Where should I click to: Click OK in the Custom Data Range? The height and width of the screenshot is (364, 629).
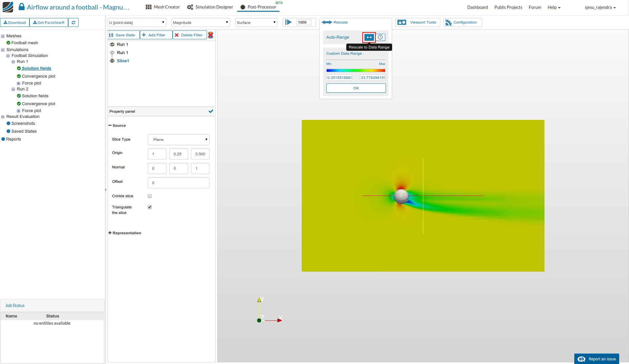[356, 88]
